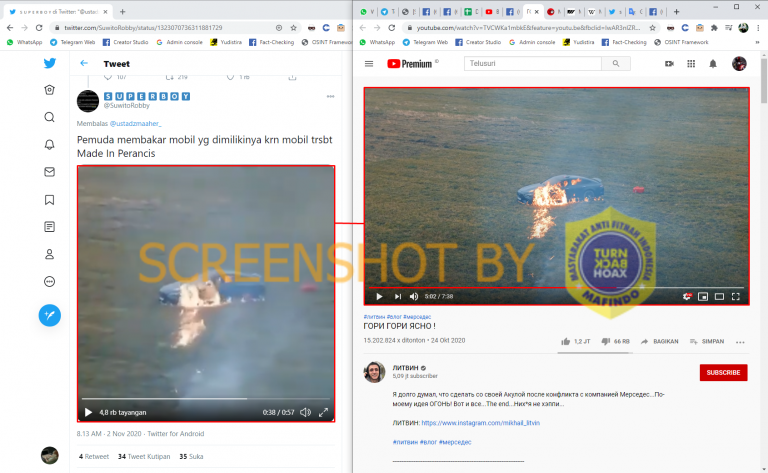The height and width of the screenshot is (473, 768).
Task: Enable YouTube miniplayer mode
Action: coord(703,296)
